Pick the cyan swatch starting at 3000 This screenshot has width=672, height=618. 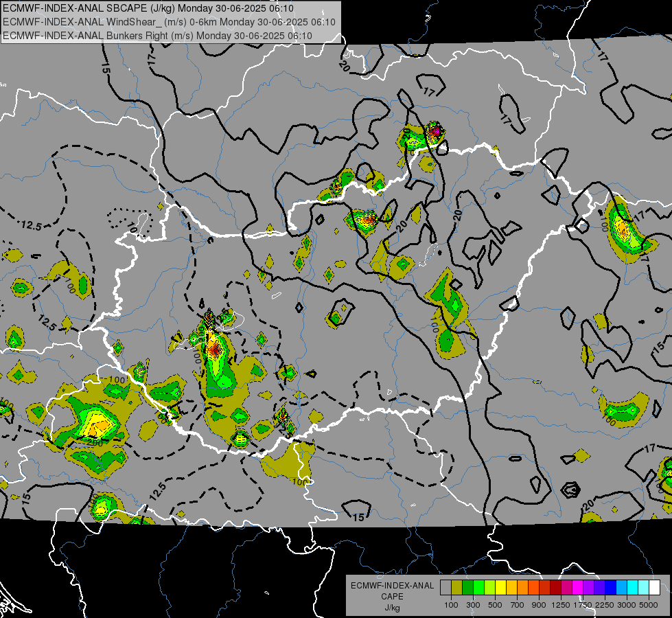(x=633, y=587)
